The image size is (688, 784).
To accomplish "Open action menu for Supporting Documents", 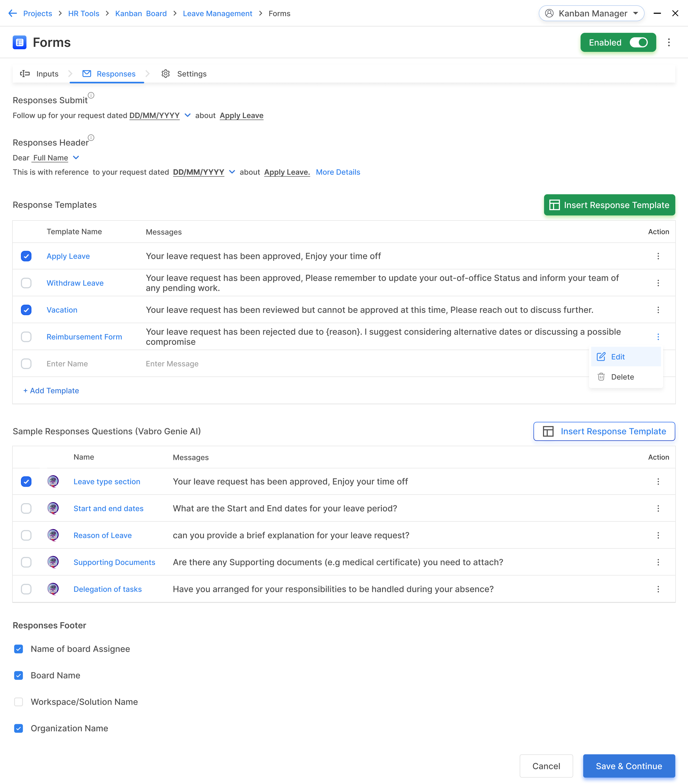I will [x=658, y=562].
